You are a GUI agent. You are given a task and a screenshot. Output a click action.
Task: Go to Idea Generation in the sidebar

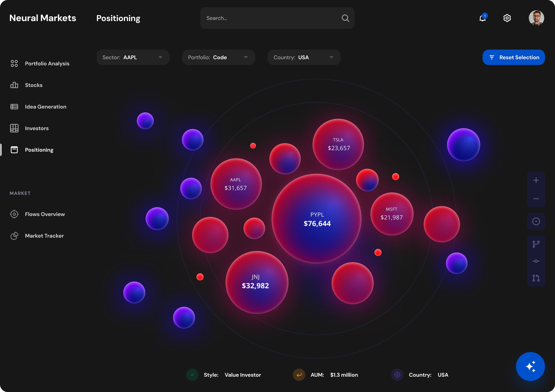[x=45, y=107]
